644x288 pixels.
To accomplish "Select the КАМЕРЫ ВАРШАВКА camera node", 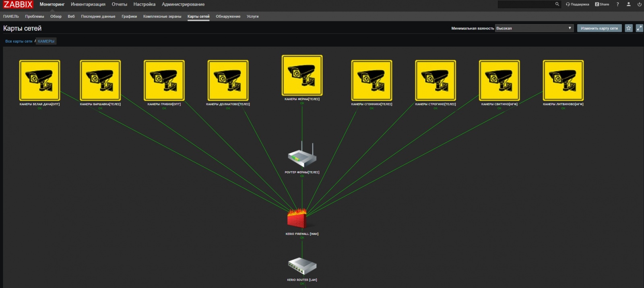I will [100, 81].
